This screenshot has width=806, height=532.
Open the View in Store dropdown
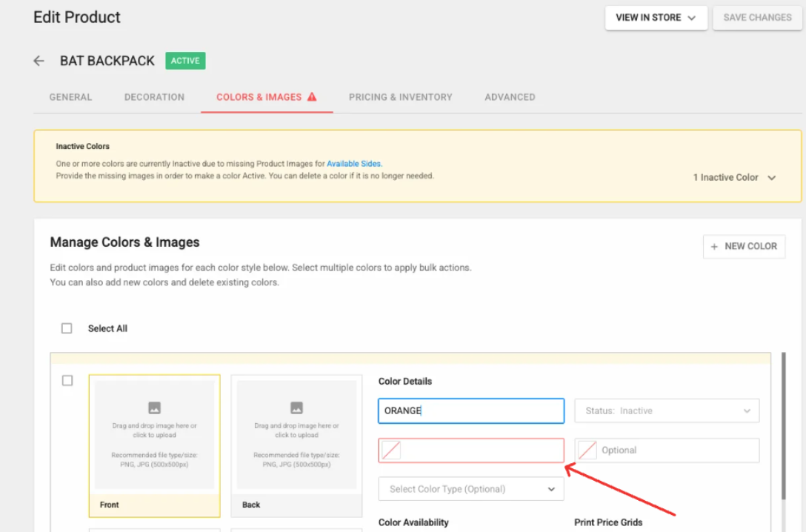656,18
